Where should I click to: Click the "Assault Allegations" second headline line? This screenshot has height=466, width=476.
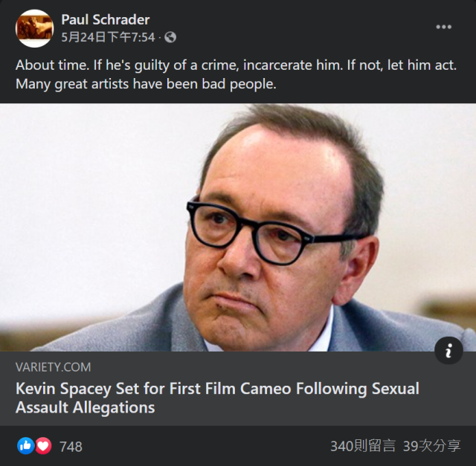[x=85, y=407]
